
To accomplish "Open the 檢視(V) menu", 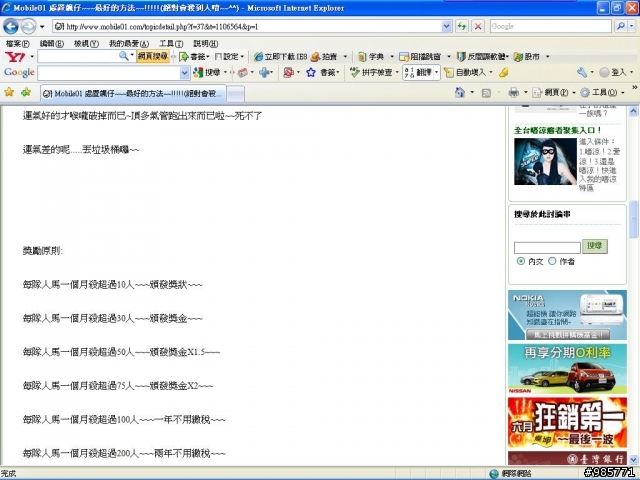I will pos(86,44).
